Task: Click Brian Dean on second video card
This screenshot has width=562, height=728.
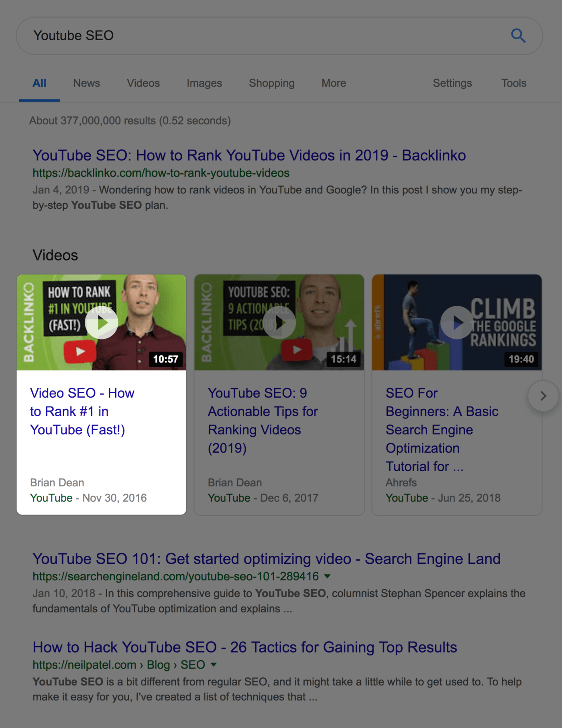Action: point(235,482)
